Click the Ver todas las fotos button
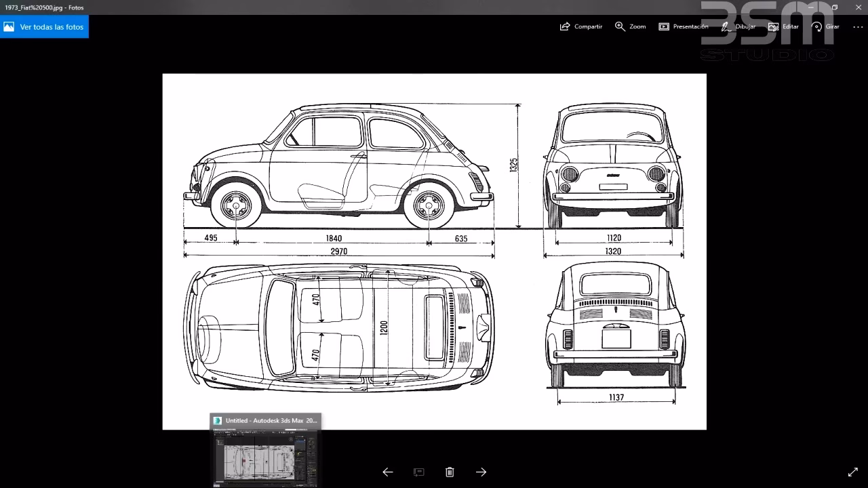868x488 pixels. [x=45, y=26]
